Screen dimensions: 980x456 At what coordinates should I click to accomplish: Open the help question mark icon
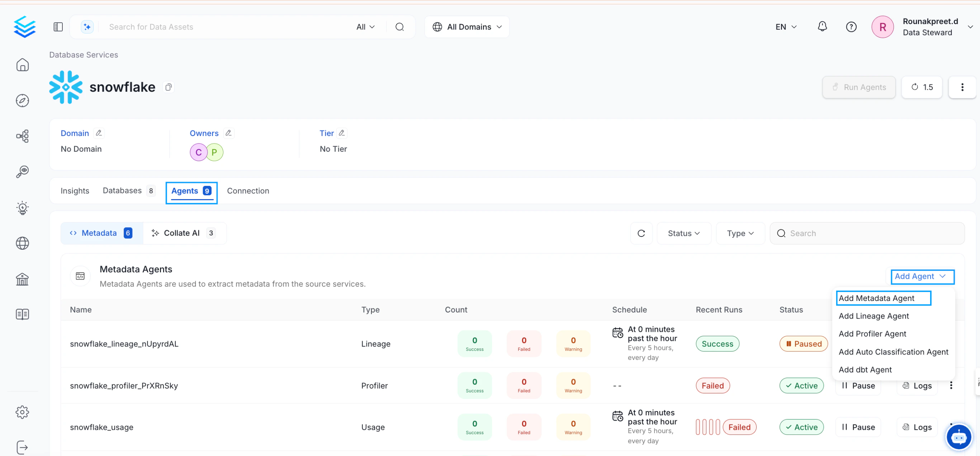(x=851, y=27)
